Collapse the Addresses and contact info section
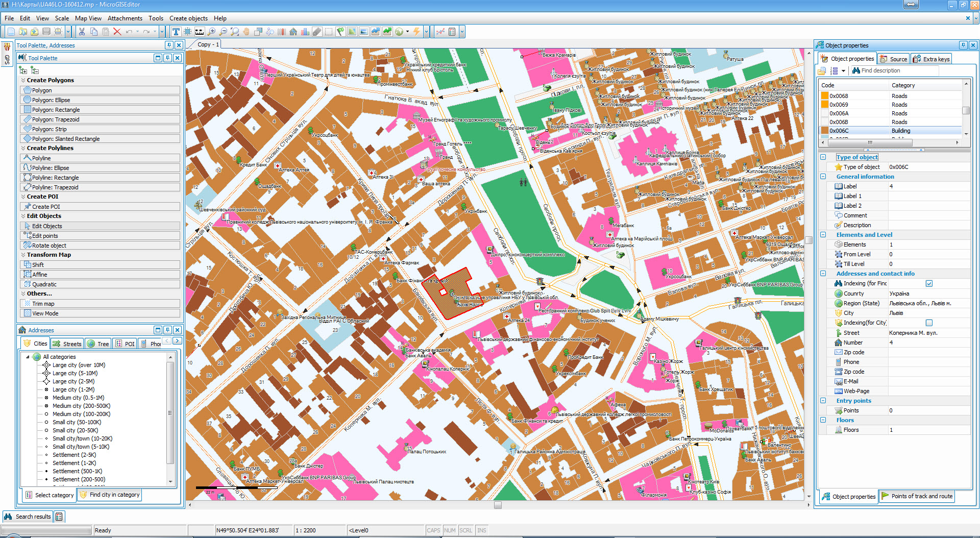980x538 pixels. [823, 274]
